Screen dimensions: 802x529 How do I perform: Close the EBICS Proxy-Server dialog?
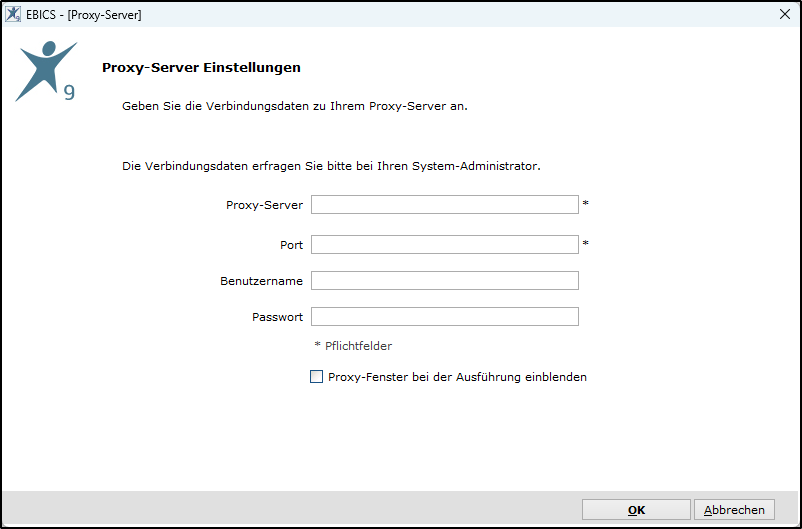(785, 14)
